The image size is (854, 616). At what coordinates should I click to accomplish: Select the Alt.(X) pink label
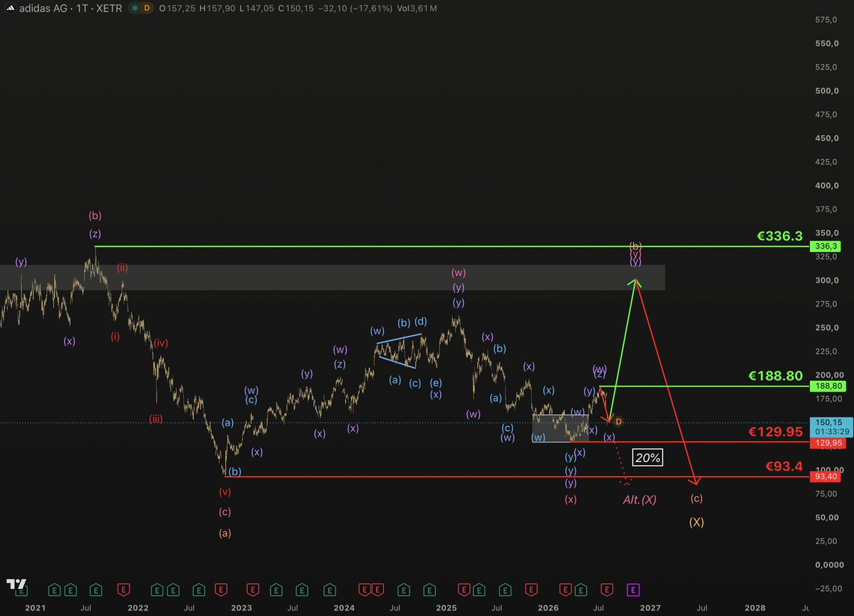[x=640, y=499]
